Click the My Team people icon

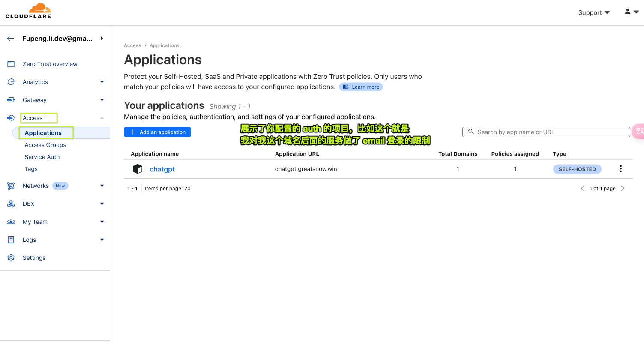click(x=11, y=222)
